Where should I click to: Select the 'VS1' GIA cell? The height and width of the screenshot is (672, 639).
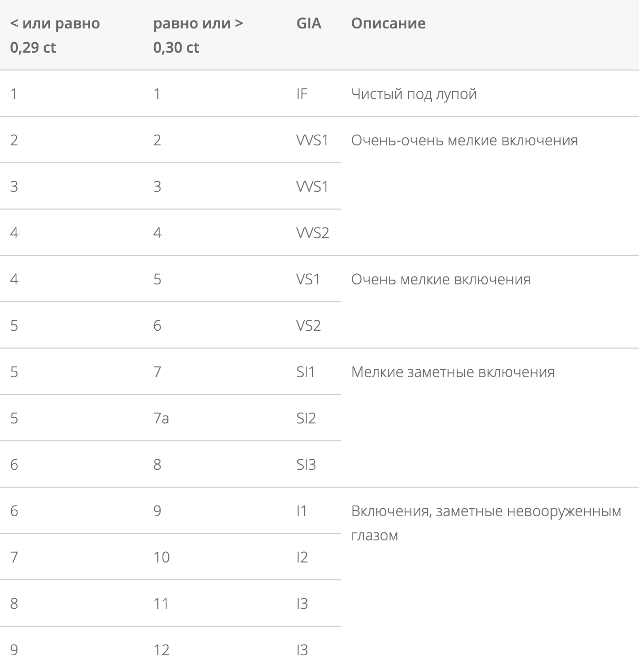308,279
